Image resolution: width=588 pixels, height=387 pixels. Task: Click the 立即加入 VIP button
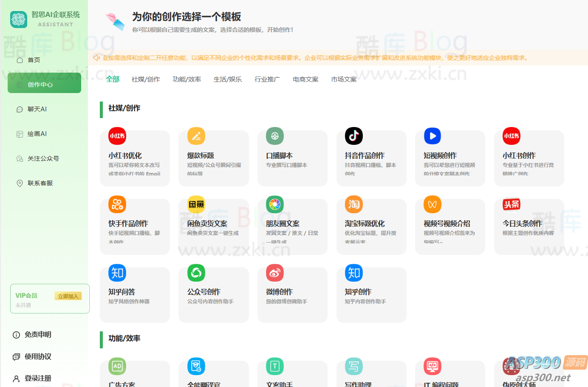coord(69,295)
